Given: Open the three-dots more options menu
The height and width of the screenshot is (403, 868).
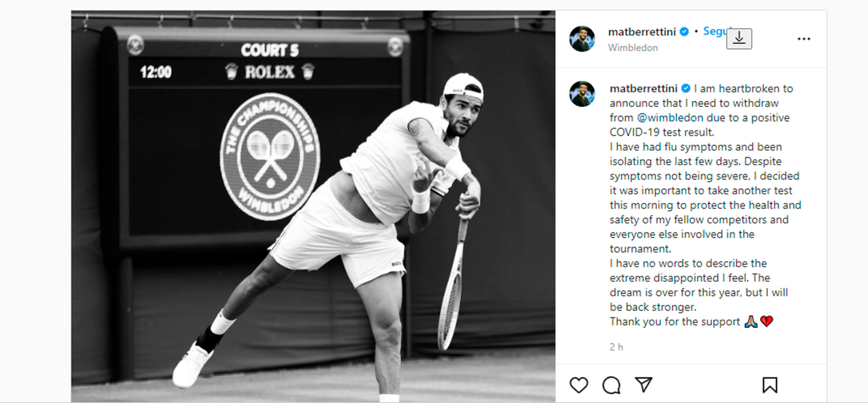Looking at the screenshot, I should (x=804, y=39).
